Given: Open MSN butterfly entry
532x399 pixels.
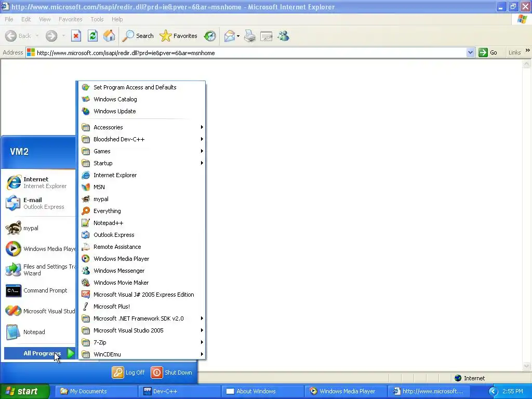Looking at the screenshot, I should point(142,187).
